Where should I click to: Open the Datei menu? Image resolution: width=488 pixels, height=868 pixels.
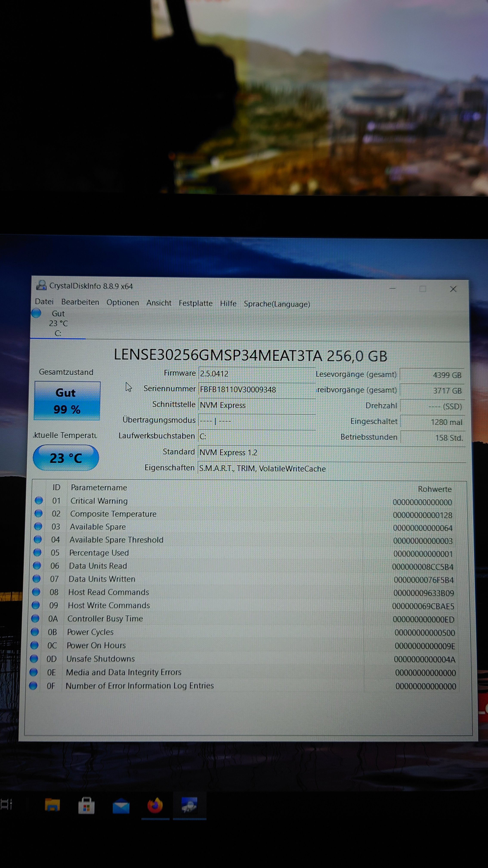[x=44, y=302]
